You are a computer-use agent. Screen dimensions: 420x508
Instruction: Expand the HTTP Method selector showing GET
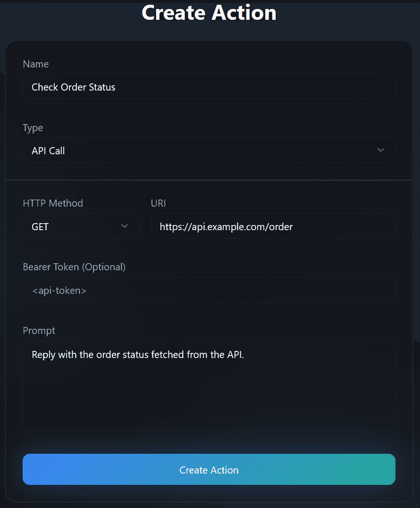80,226
